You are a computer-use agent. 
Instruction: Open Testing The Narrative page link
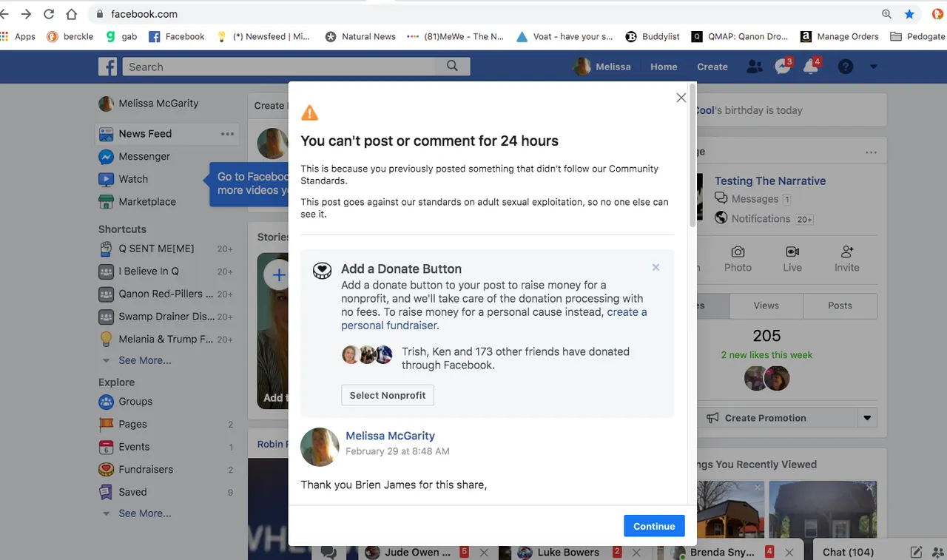tap(770, 181)
